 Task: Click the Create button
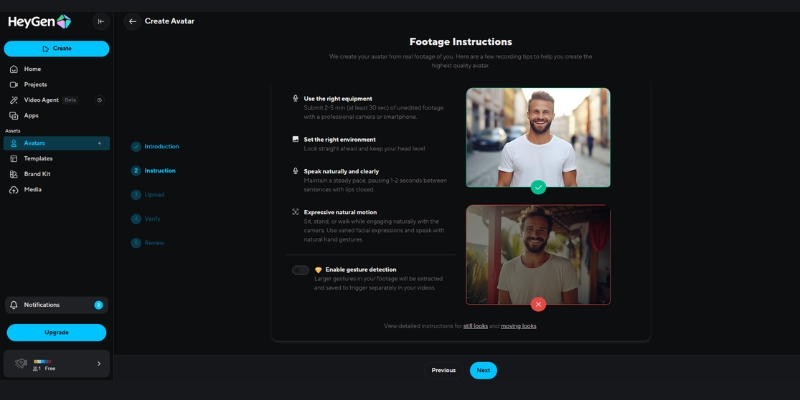pyautogui.click(x=57, y=48)
